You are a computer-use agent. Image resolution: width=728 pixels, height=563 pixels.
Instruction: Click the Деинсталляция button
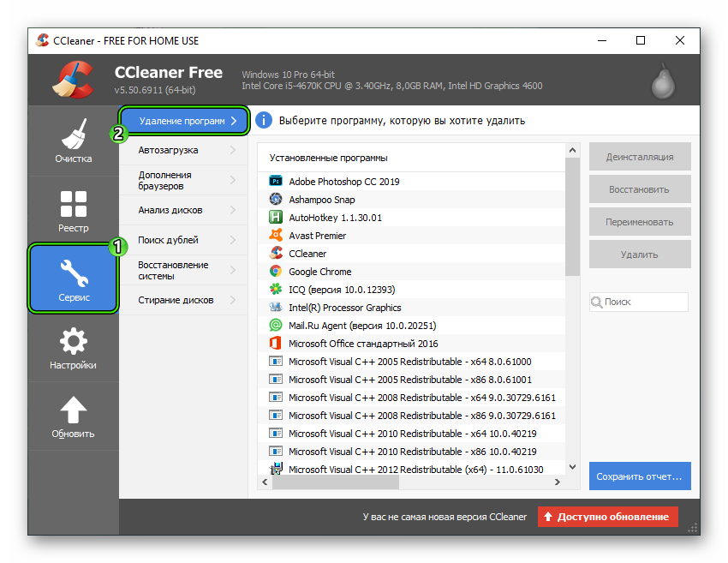point(639,157)
